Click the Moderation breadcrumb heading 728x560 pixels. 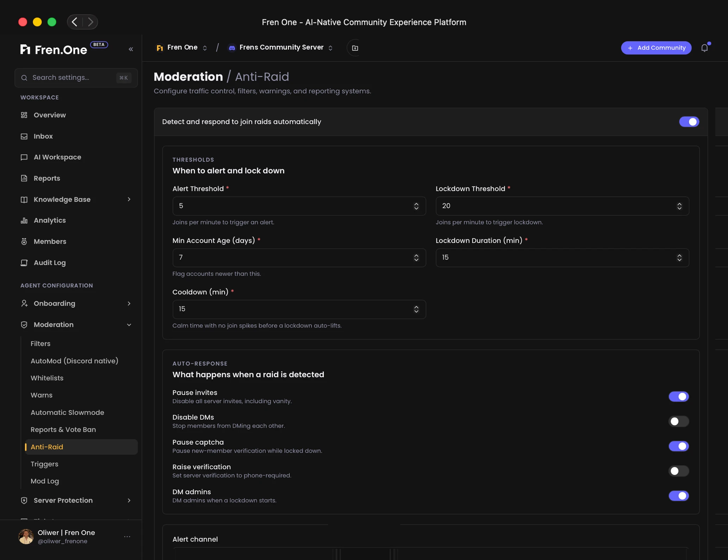point(188,77)
